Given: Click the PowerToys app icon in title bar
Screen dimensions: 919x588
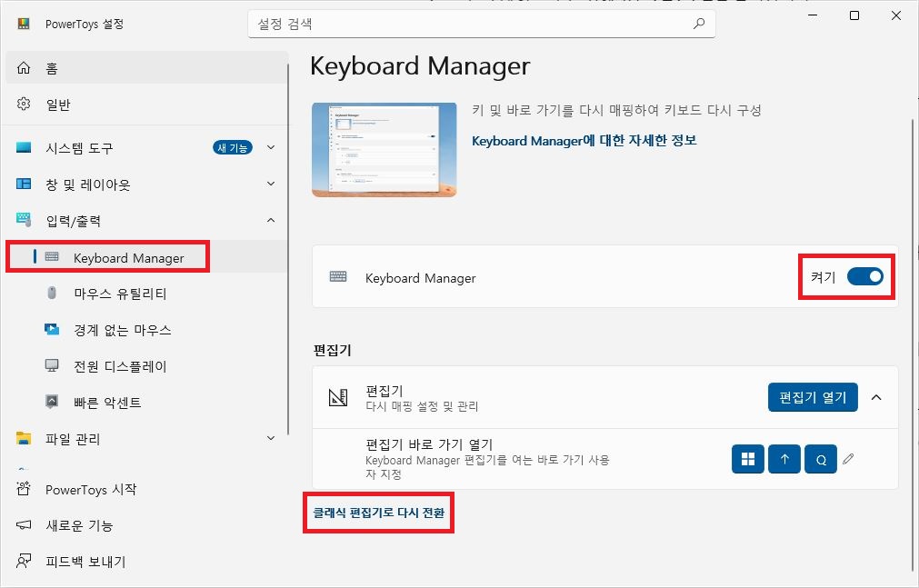Looking at the screenshot, I should [24, 24].
